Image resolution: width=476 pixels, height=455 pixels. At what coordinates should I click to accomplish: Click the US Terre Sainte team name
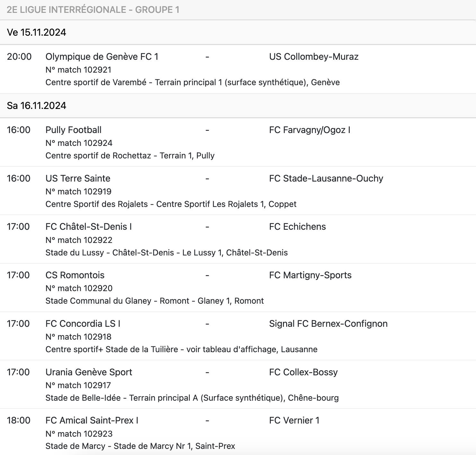(x=78, y=179)
